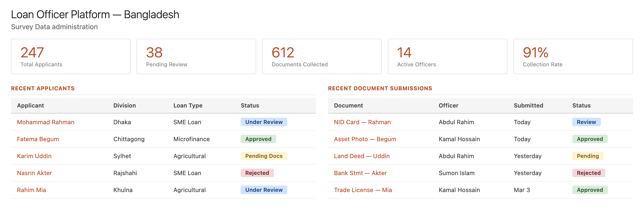Image resolution: width=644 pixels, height=217 pixels.
Task: Click Abdul Rahim in Land Deed row
Action: point(456,156)
